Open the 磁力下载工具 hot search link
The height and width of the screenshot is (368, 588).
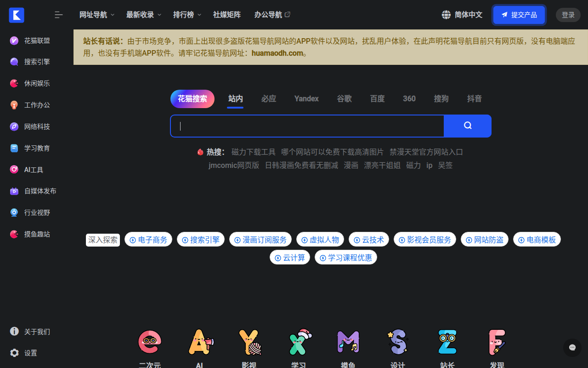coord(253,152)
